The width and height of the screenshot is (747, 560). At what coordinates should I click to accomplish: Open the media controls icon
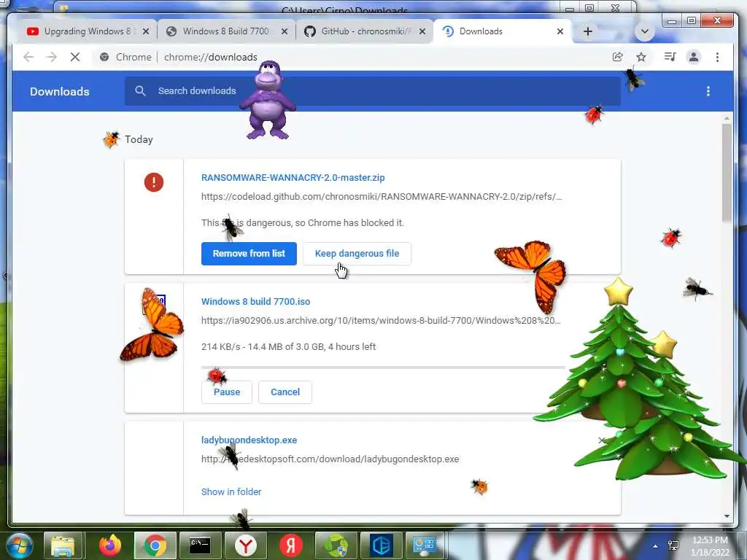(670, 57)
